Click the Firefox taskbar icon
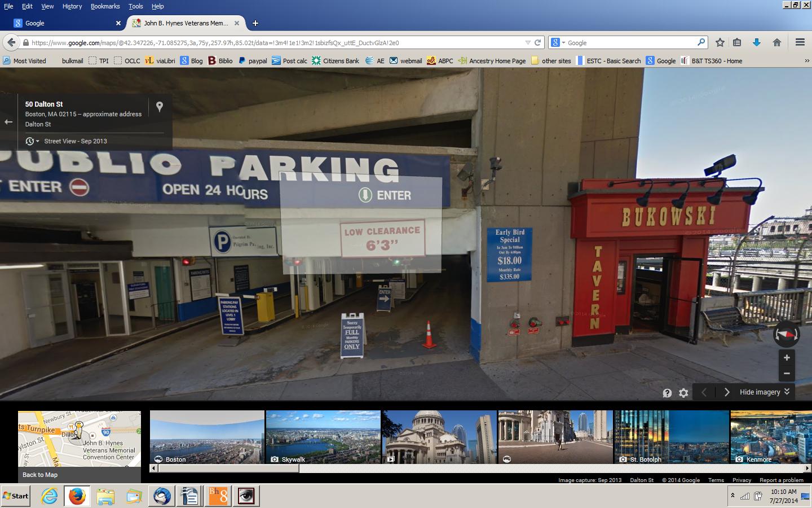812x508 pixels. click(77, 496)
